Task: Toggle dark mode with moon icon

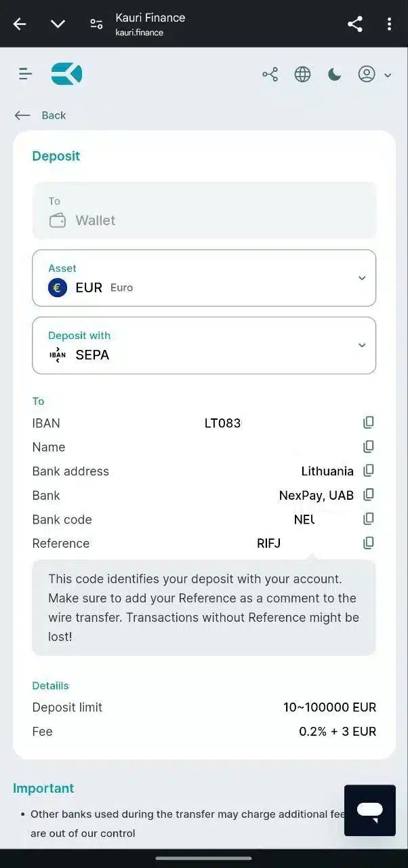Action: tap(334, 74)
